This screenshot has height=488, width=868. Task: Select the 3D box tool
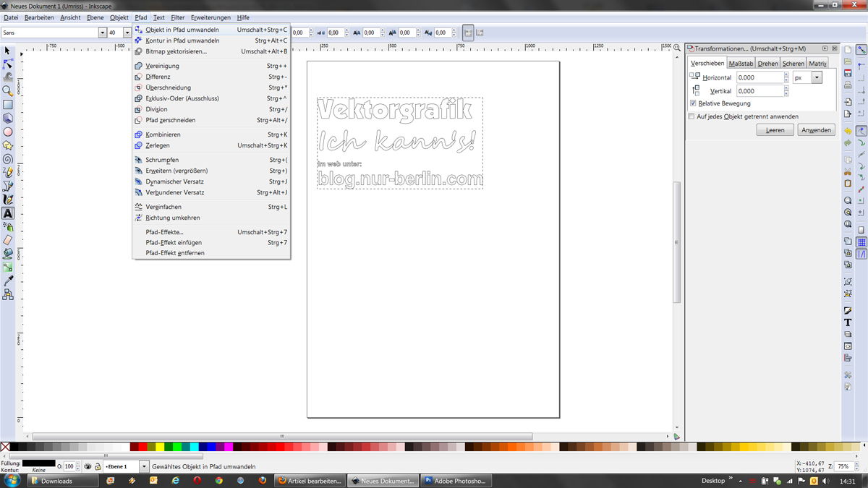(8, 118)
